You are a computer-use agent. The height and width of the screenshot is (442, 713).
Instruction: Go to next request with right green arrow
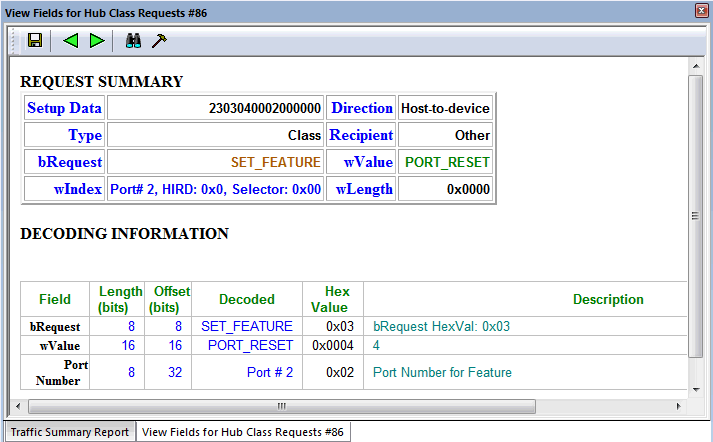click(x=97, y=40)
